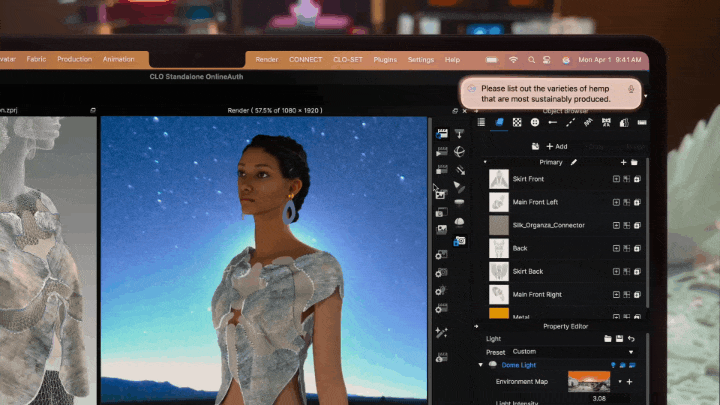This screenshot has height=405, width=720.
Task: Click the Environment Map thumbnail
Action: [589, 382]
